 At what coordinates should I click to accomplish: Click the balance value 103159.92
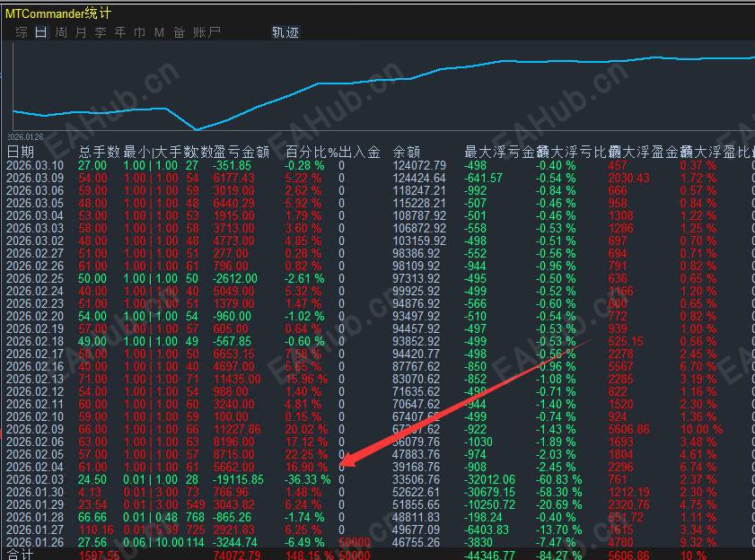[x=419, y=241]
